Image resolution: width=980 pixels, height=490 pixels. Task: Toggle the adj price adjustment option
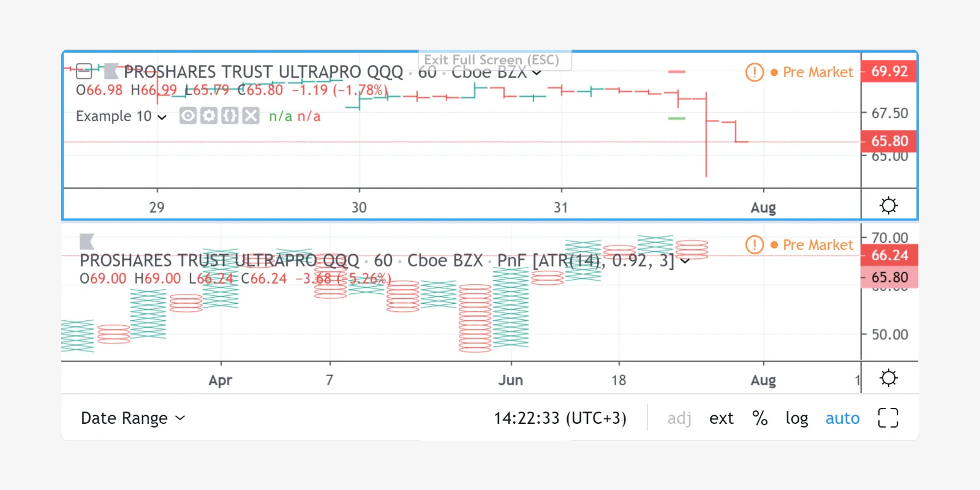pyautogui.click(x=679, y=418)
